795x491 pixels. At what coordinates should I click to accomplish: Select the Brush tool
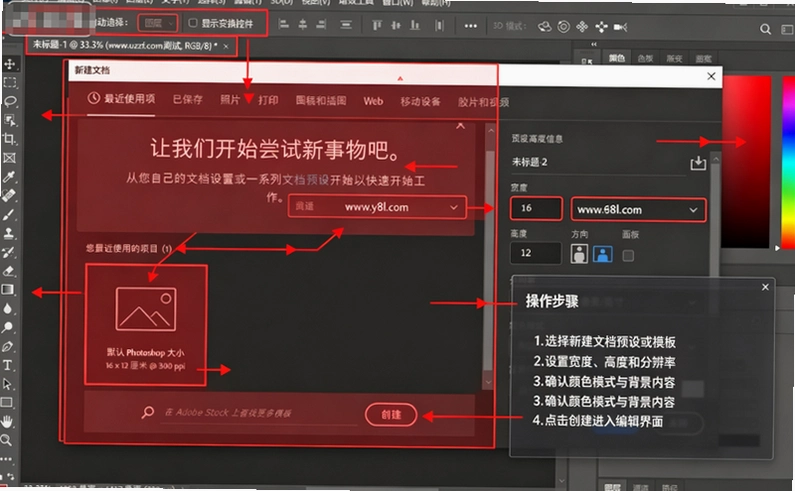[x=9, y=215]
